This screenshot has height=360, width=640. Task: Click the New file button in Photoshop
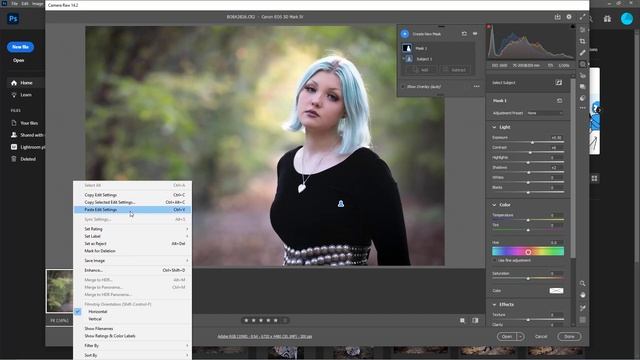pos(20,47)
